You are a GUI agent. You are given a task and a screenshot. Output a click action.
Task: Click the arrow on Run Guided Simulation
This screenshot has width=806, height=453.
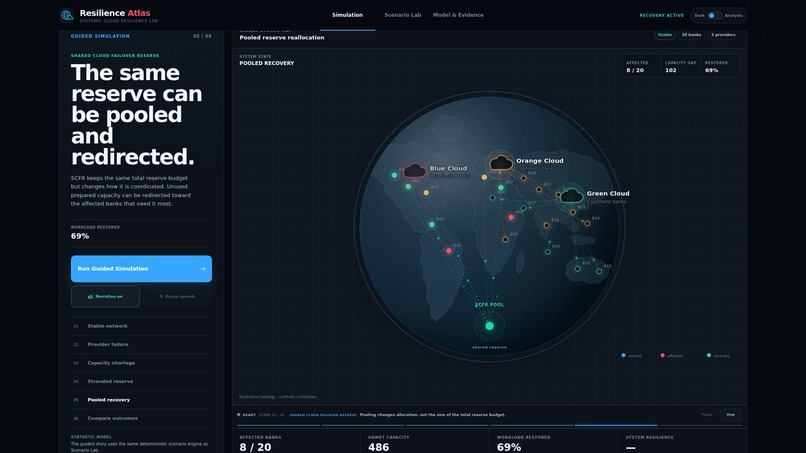(x=203, y=269)
